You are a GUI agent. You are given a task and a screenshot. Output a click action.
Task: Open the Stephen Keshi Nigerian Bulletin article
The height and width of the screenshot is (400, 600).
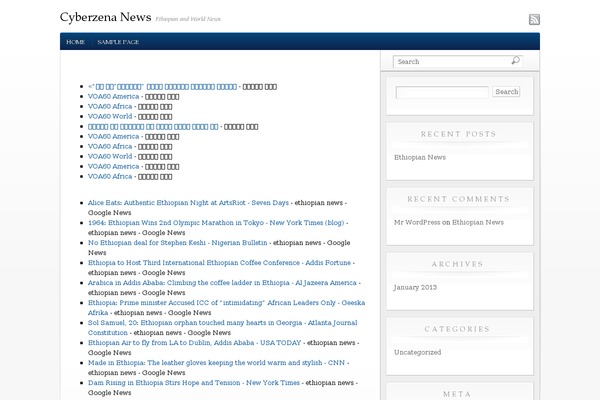[x=178, y=243]
